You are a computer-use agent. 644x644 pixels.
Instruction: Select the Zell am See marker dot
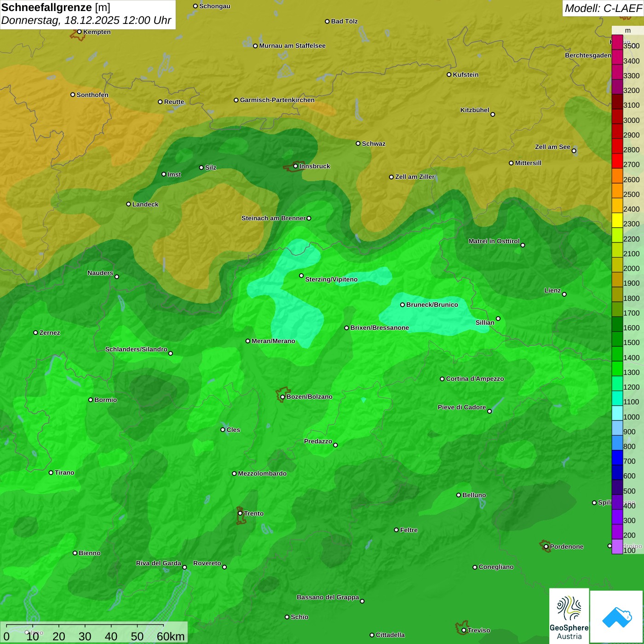[x=574, y=151]
